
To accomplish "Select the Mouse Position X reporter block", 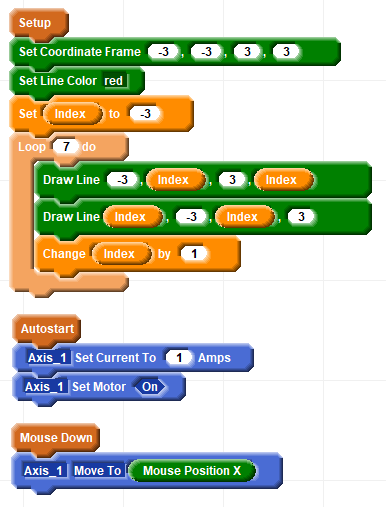I will point(192,471).
